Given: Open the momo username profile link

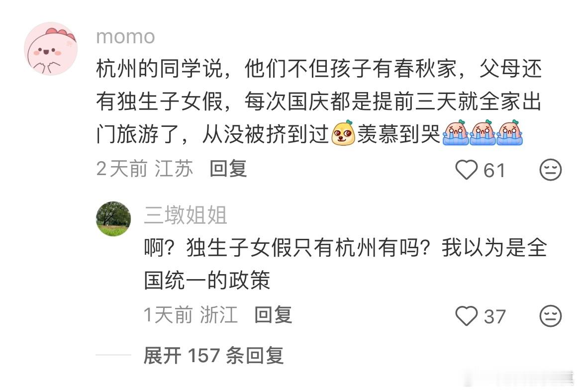Looking at the screenshot, I should [125, 37].
